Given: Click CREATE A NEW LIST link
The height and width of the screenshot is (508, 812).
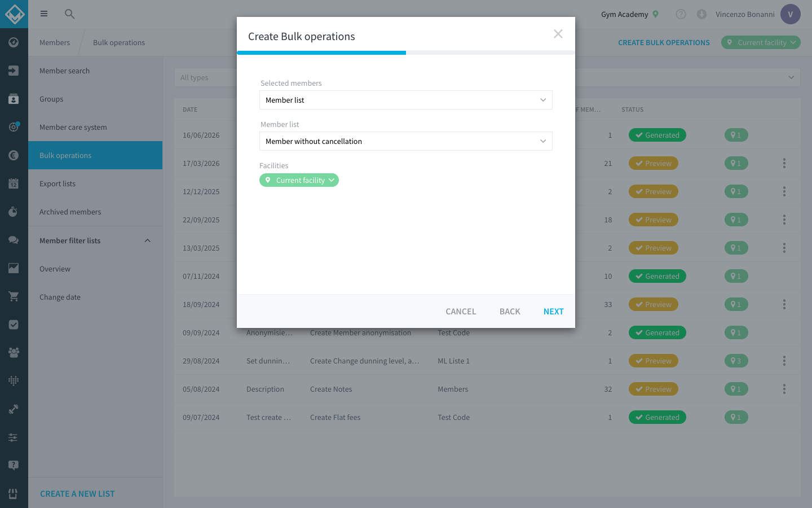Looking at the screenshot, I should pyautogui.click(x=77, y=494).
